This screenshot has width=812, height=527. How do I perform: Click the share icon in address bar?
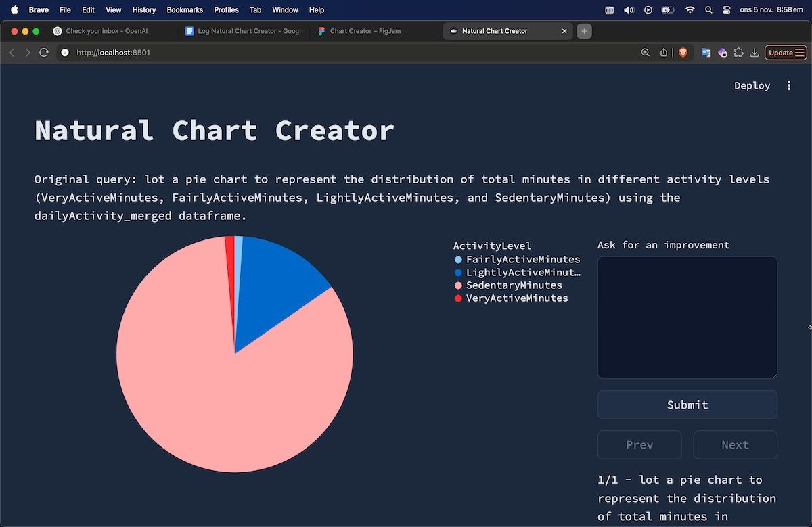coord(664,52)
